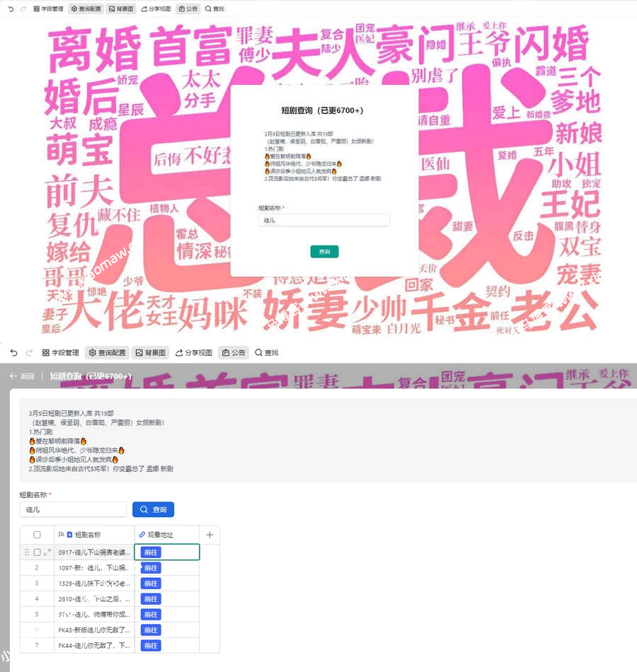Click row number 5 in table
The height and width of the screenshot is (672, 637).
point(37,615)
